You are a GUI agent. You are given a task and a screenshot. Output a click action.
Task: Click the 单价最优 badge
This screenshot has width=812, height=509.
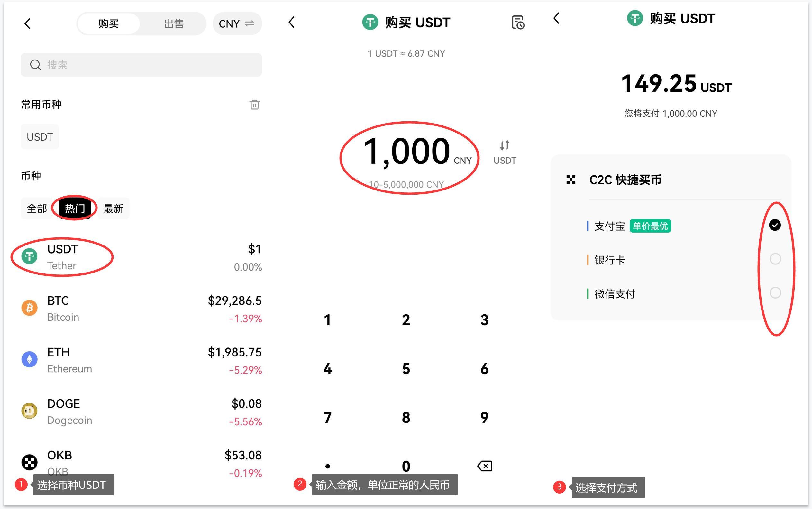(650, 226)
